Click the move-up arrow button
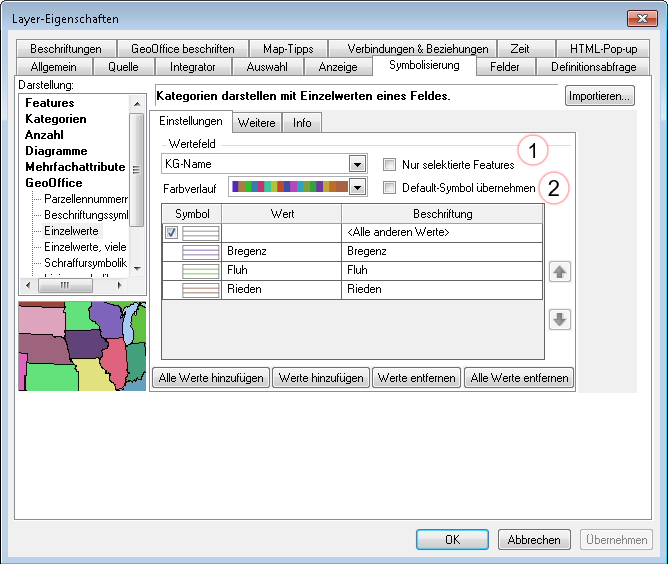Image resolution: width=669 pixels, height=564 pixels. [561, 273]
